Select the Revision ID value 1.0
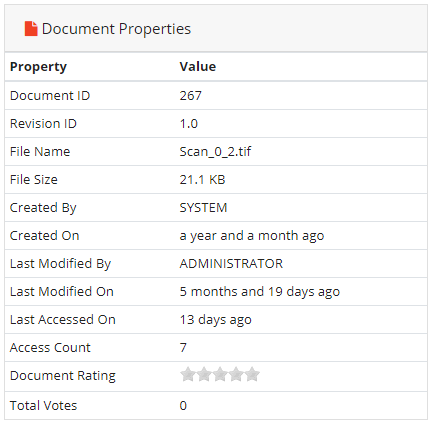The image size is (433, 433). pos(189,124)
